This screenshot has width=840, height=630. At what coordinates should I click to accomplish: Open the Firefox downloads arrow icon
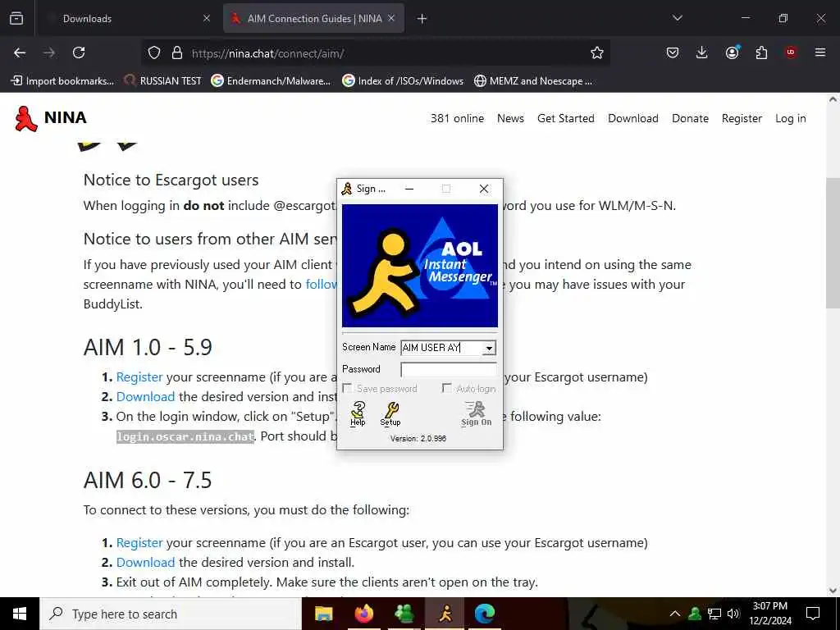(x=702, y=52)
